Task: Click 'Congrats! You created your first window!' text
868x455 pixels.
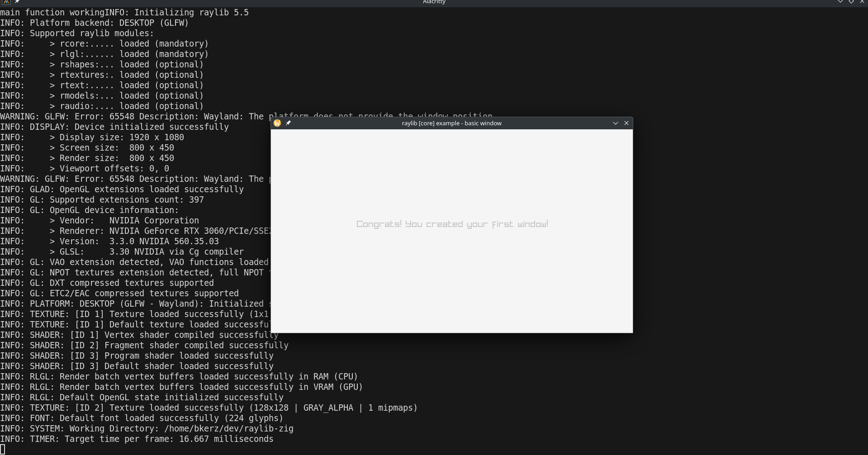Action: [452, 224]
